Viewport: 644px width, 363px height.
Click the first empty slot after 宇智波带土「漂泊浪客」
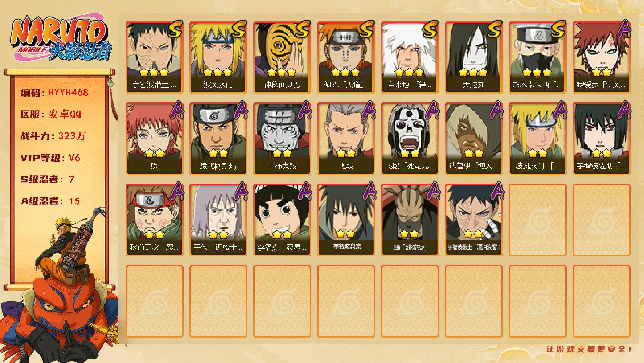(x=538, y=220)
